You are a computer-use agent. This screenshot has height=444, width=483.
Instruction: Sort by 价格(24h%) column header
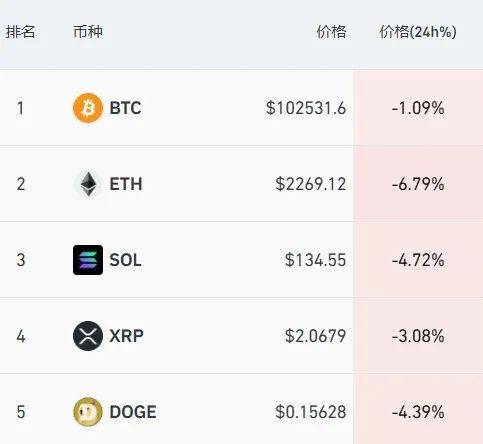(418, 32)
